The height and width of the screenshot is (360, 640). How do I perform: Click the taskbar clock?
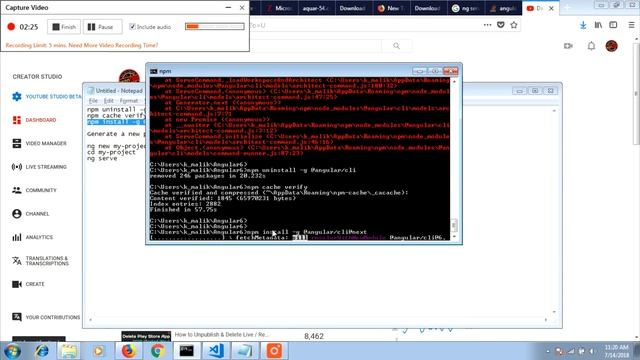click(617, 351)
